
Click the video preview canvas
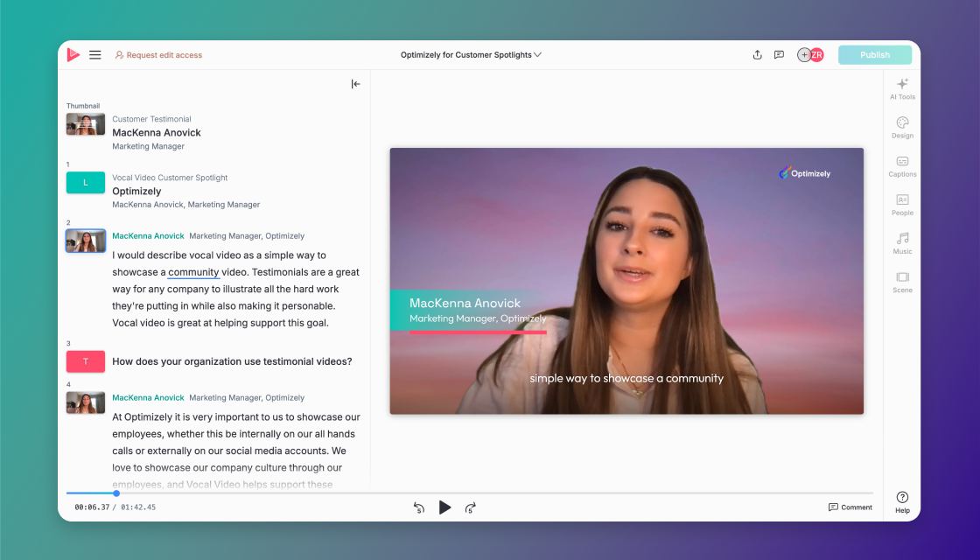tap(626, 281)
